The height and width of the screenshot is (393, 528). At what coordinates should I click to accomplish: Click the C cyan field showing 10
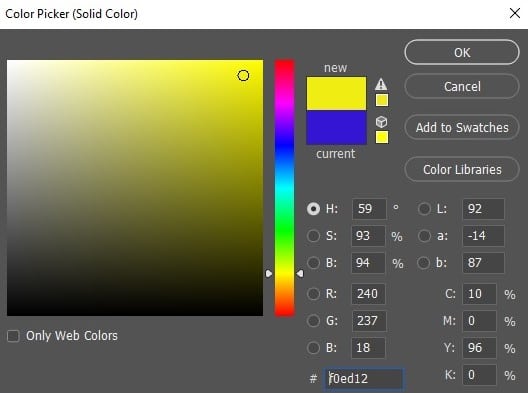[479, 294]
